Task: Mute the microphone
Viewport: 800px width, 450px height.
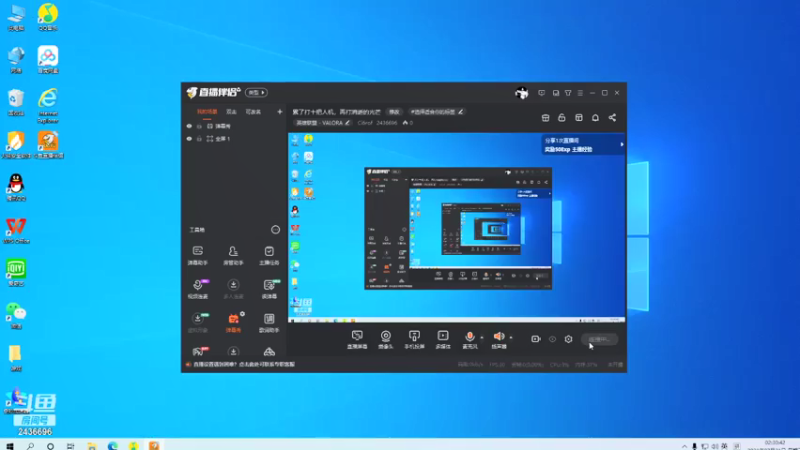Action: point(470,336)
